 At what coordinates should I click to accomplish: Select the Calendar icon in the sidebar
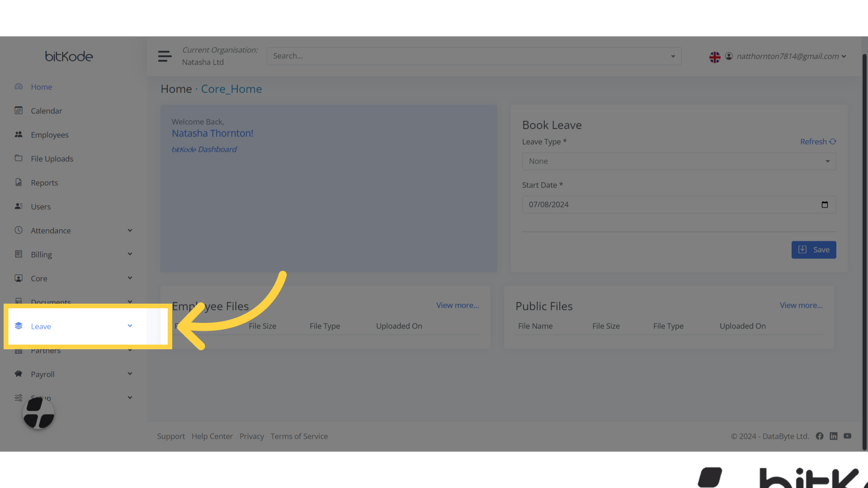tap(19, 110)
